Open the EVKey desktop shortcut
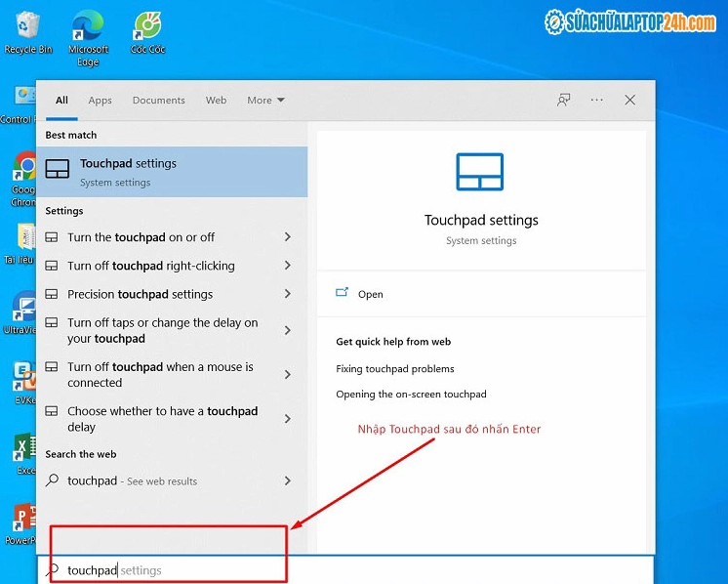Image resolution: width=728 pixels, height=584 pixels. point(24,383)
